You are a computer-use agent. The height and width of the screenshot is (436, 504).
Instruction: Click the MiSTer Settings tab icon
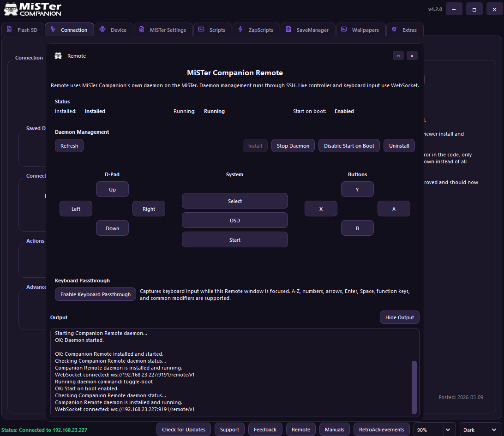point(142,29)
